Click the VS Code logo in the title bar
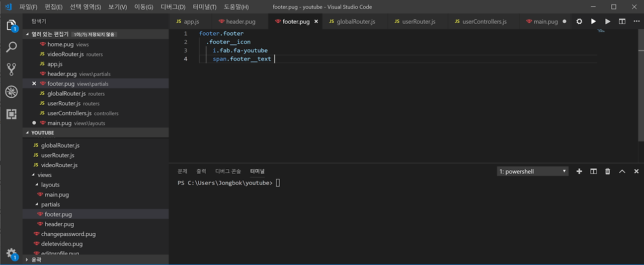 click(x=8, y=7)
